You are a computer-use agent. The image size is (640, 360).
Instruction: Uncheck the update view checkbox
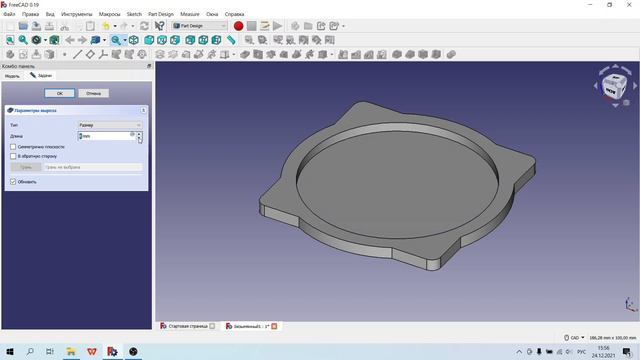point(13,182)
